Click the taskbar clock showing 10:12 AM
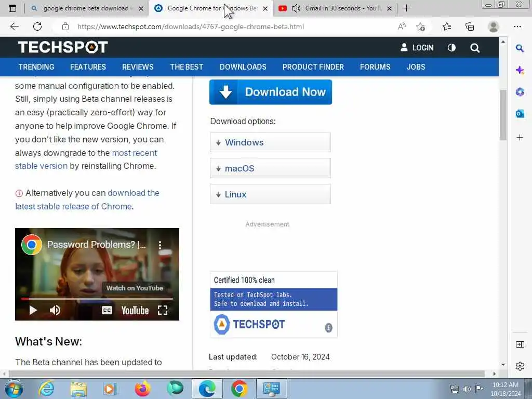The width and height of the screenshot is (532, 399). [505, 389]
